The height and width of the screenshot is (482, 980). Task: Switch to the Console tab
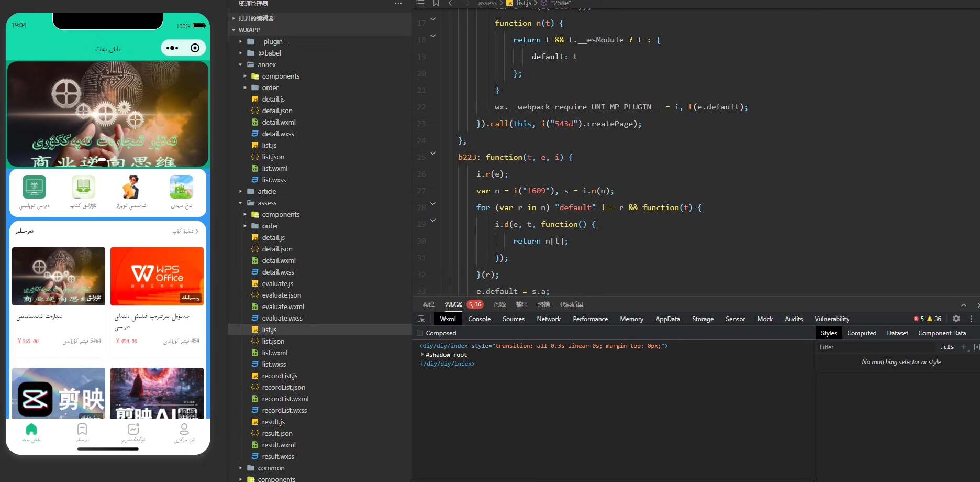[x=479, y=319]
